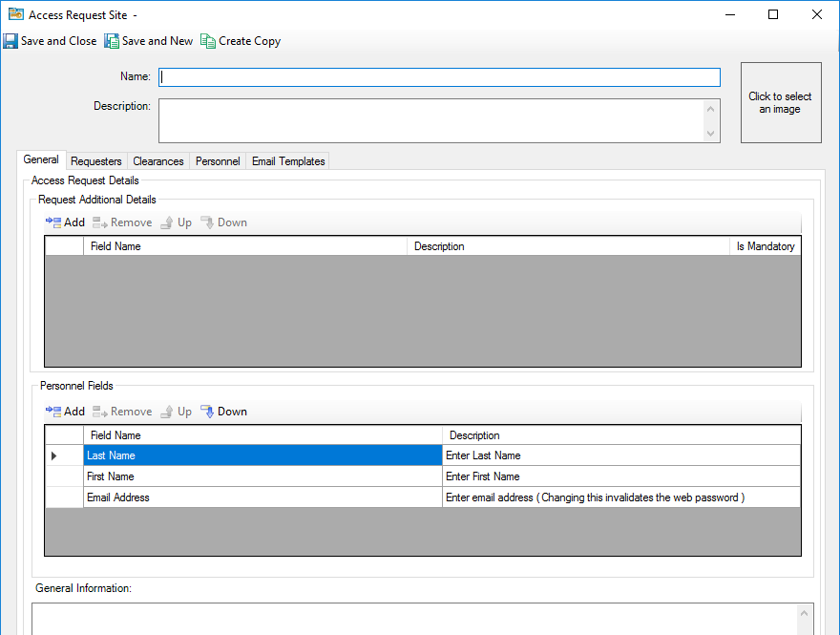
Task: Click Description header in Request Additional Details
Action: coord(568,246)
